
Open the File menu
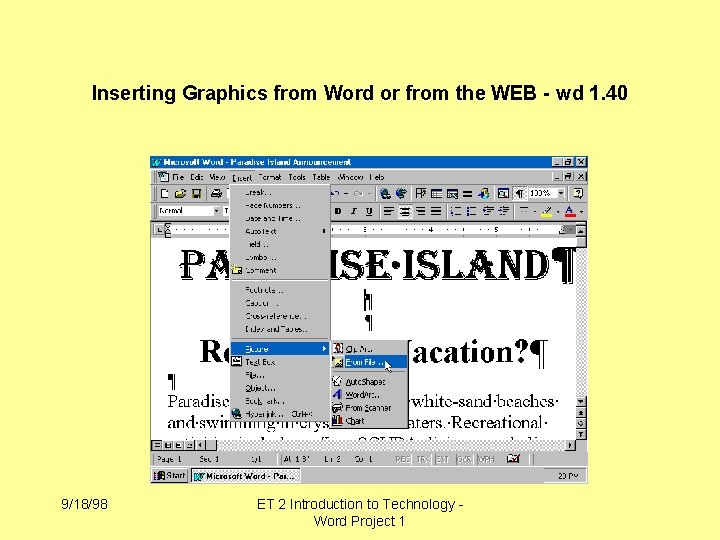pos(178,177)
